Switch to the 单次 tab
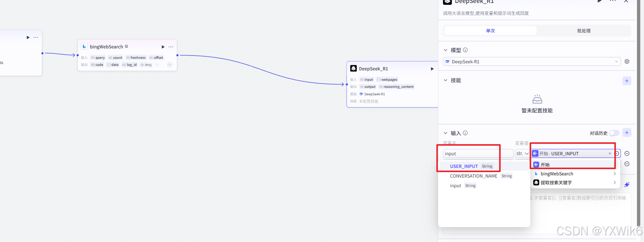This screenshot has height=242, width=644. (x=491, y=31)
